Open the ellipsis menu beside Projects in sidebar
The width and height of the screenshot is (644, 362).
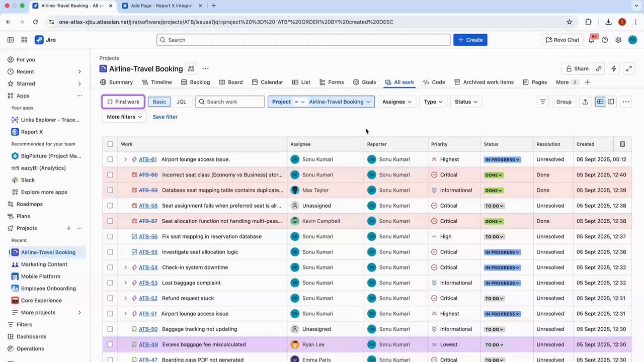tap(79, 228)
